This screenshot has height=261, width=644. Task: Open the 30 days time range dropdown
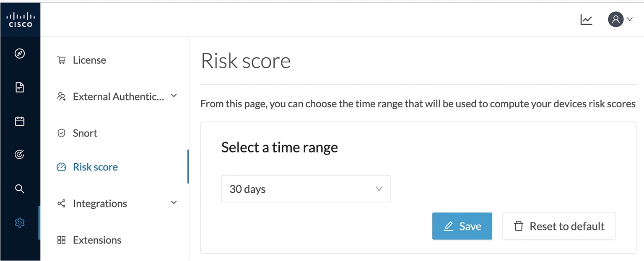pos(306,189)
